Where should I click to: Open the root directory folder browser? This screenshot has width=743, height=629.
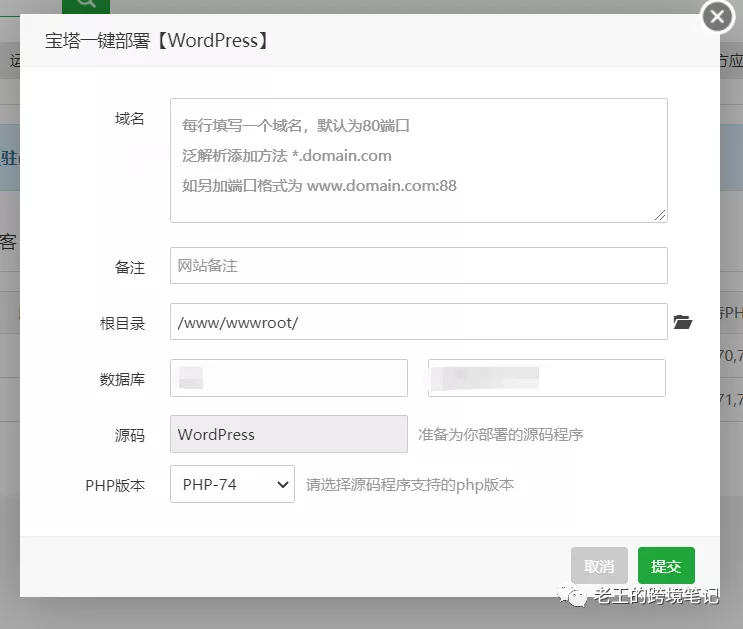point(682,322)
